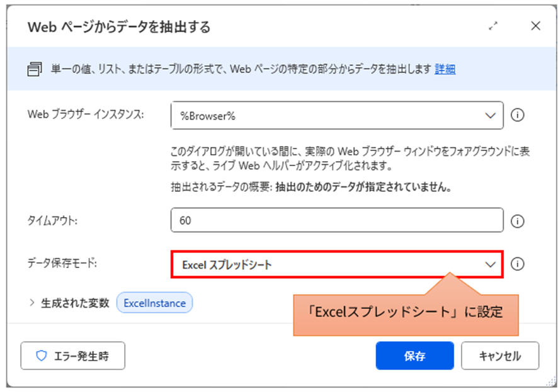The width and height of the screenshot is (558, 392).
Task: Save with the 保存 button
Action: coord(414,356)
